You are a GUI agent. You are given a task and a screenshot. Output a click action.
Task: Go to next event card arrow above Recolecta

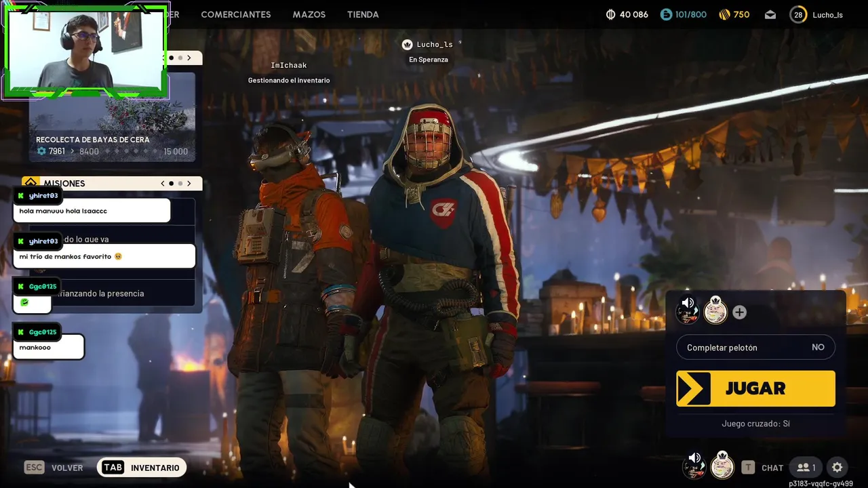[x=189, y=58]
